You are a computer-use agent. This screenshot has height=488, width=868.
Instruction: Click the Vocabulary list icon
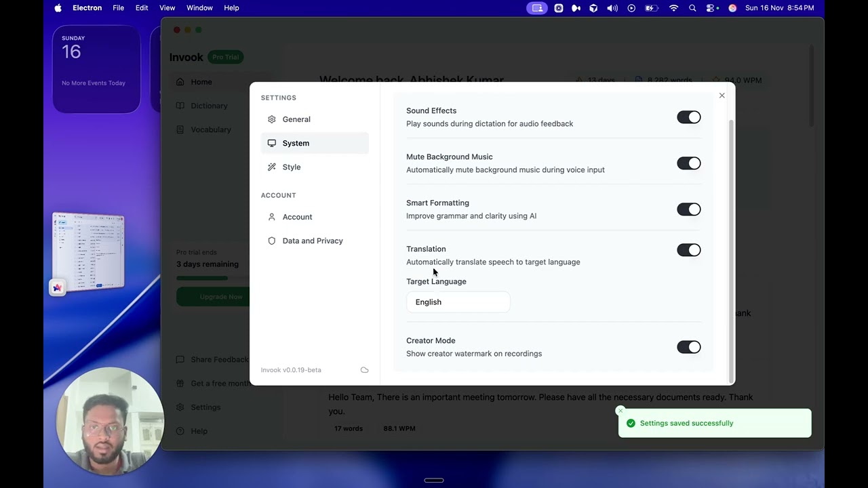click(x=180, y=129)
